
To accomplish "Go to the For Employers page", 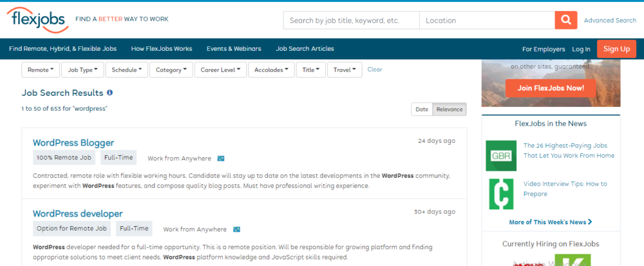I will point(544,49).
